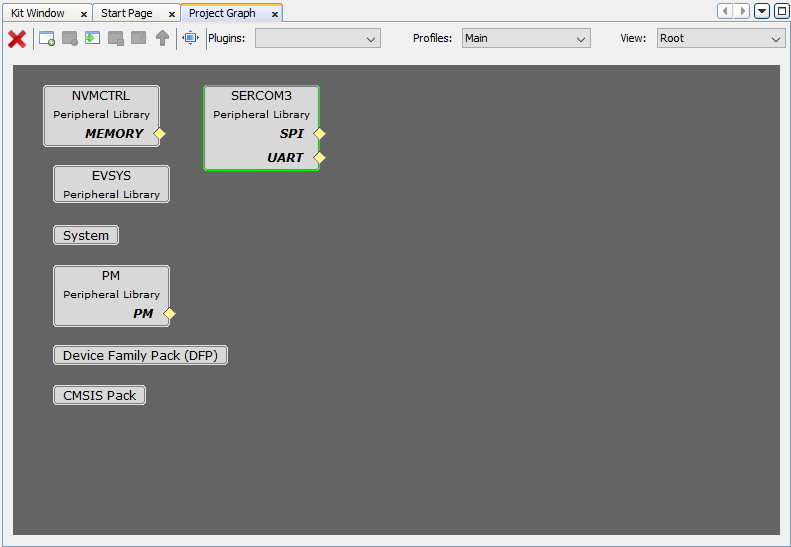Click the SPI diamond connector on SERCOM3
This screenshot has height=547, width=791.
[x=320, y=134]
